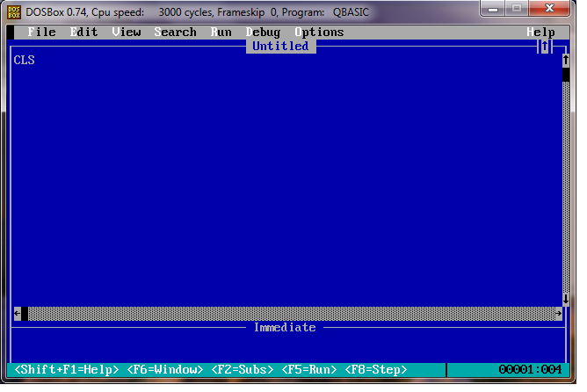Open the Help menu

pyautogui.click(x=541, y=33)
